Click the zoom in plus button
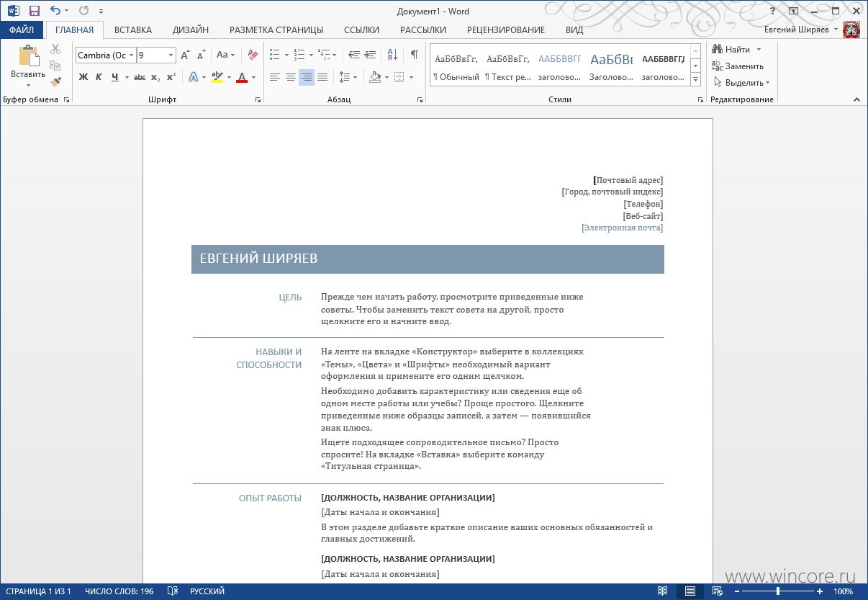The width and height of the screenshot is (868, 600). click(820, 591)
